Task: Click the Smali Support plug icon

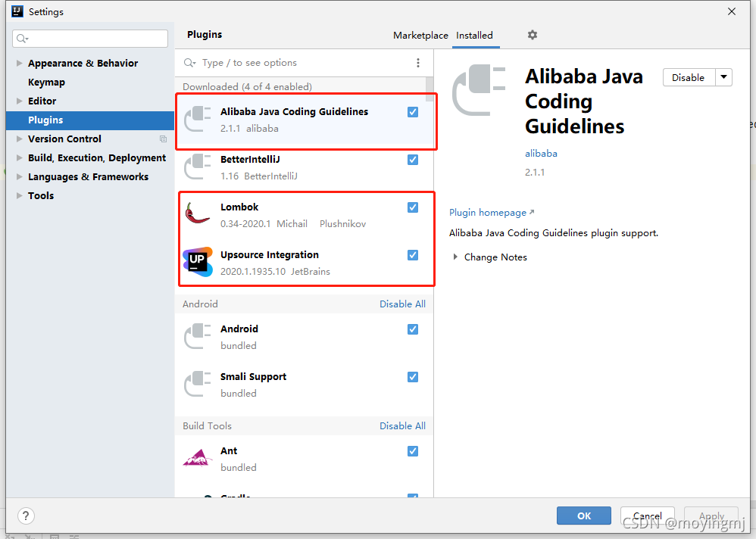Action: click(198, 384)
